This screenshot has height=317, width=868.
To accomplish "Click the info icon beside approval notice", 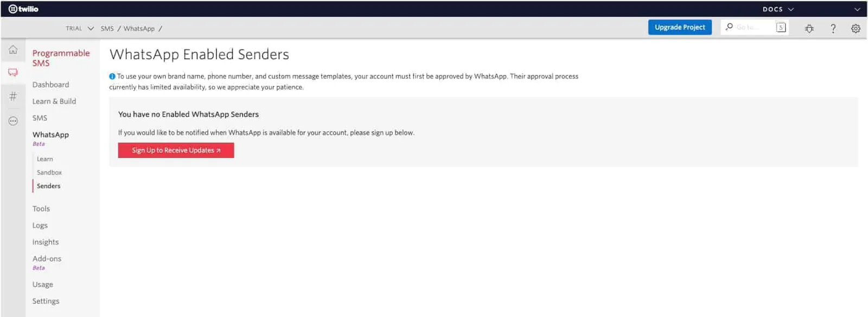I will click(112, 76).
